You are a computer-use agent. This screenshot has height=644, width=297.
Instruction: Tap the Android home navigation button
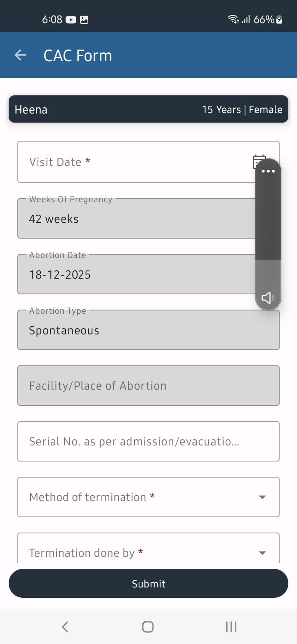pos(148,627)
